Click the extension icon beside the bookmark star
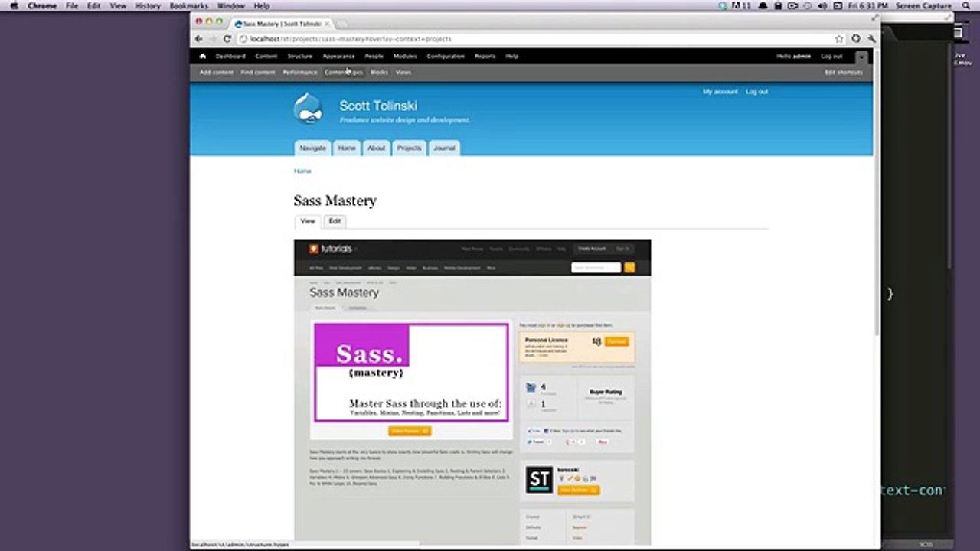 pyautogui.click(x=856, y=39)
